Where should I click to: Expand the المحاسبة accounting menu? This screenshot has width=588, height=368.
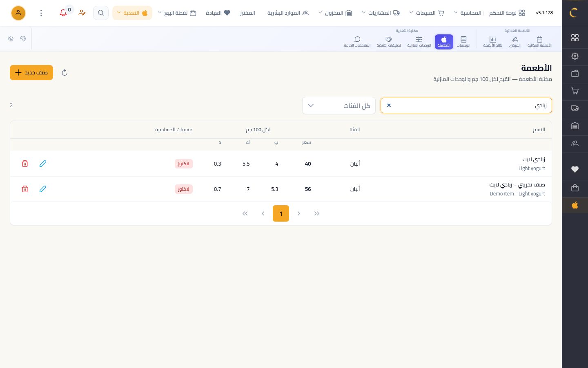(x=468, y=13)
